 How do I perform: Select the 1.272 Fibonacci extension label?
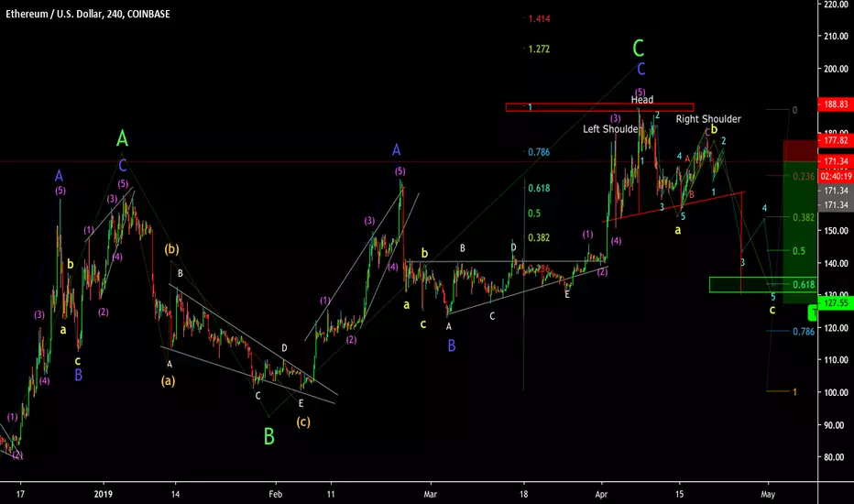(539, 49)
